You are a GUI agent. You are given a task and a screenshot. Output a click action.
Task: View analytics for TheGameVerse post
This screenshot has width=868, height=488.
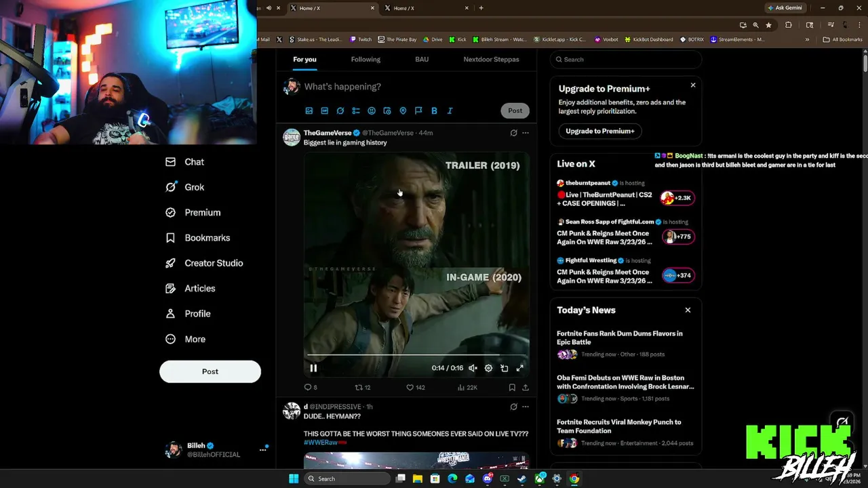pyautogui.click(x=467, y=388)
